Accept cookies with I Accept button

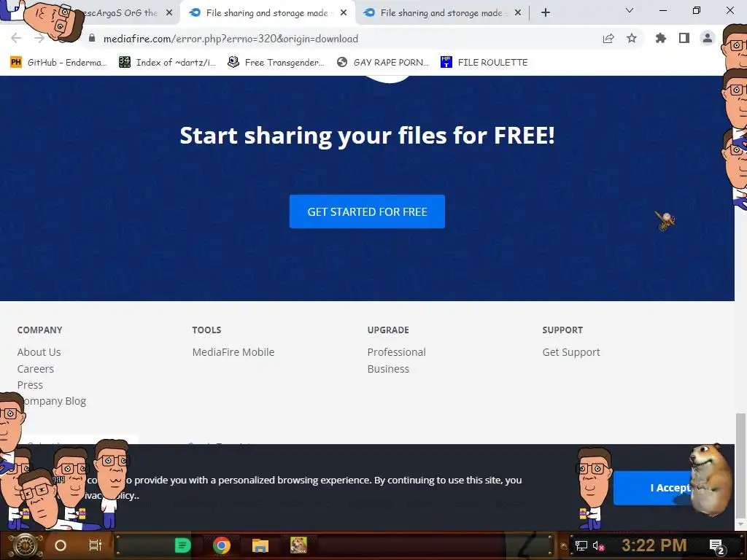coord(653,488)
